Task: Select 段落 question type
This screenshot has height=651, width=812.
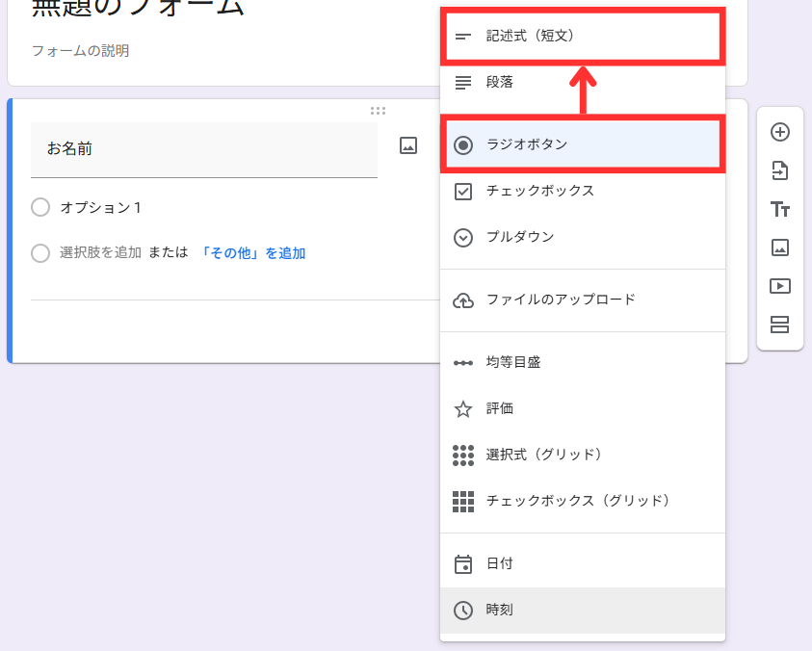Action: (x=583, y=82)
